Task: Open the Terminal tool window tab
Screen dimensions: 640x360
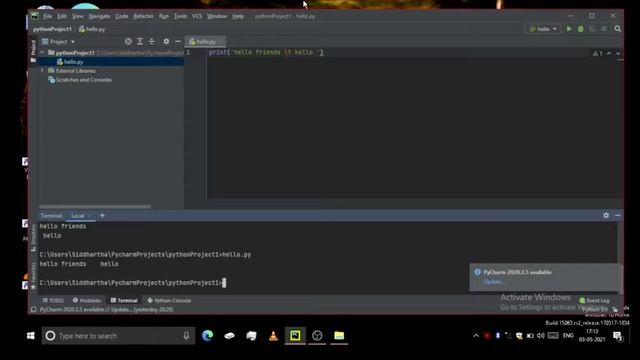Action: (x=124, y=300)
